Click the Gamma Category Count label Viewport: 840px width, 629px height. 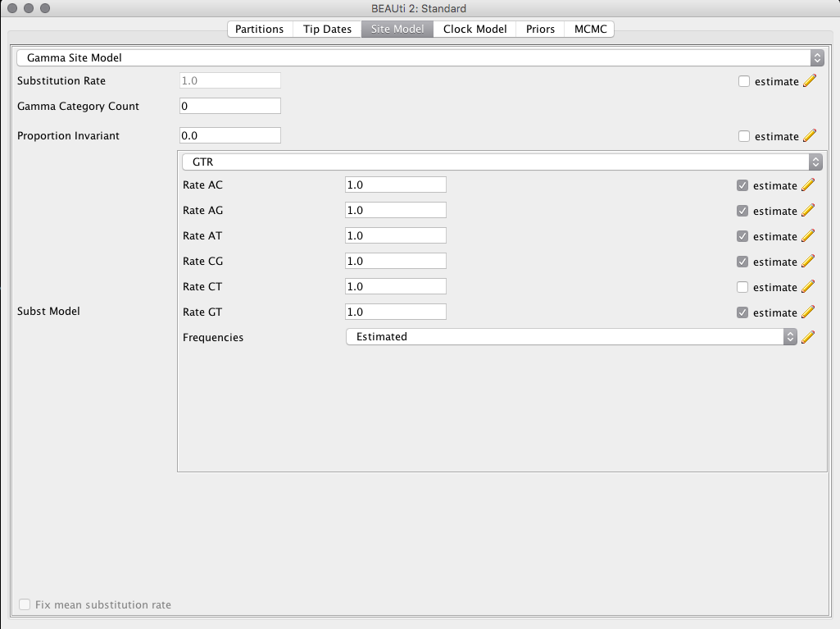coord(78,106)
